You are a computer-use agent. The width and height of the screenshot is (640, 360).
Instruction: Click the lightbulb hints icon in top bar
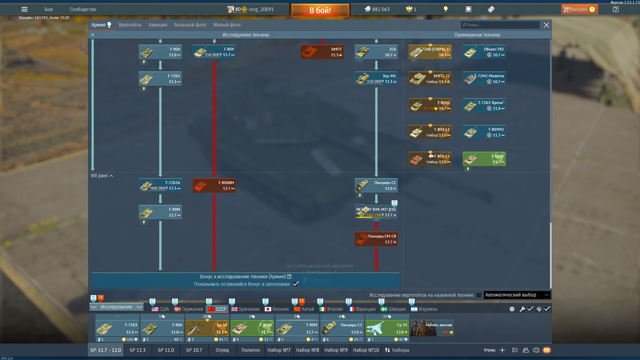coord(446,9)
